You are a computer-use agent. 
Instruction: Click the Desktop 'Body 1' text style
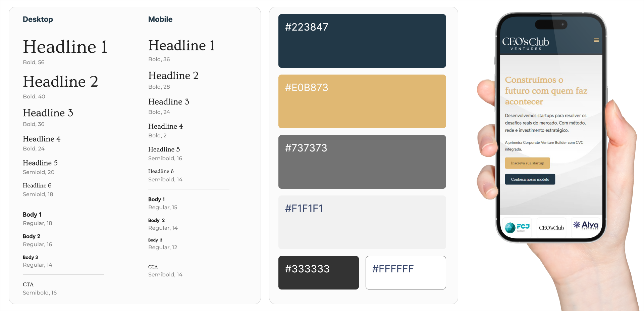pos(32,215)
